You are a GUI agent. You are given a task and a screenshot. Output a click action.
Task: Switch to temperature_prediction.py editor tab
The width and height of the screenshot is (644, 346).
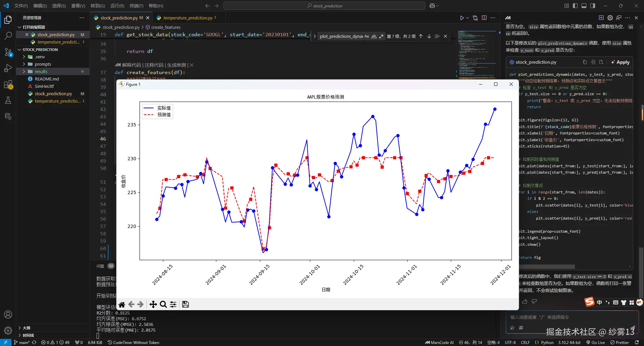[x=188, y=18]
